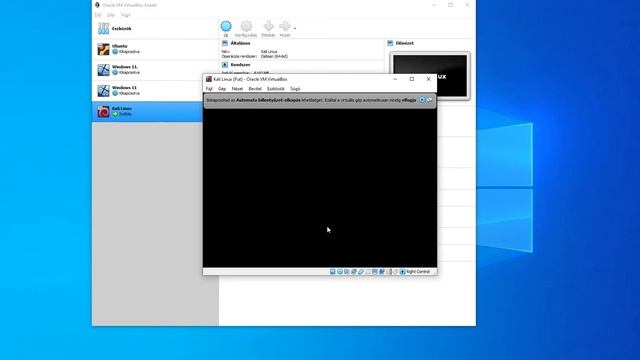
Task: Click the USB devices status icon
Action: [361, 271]
